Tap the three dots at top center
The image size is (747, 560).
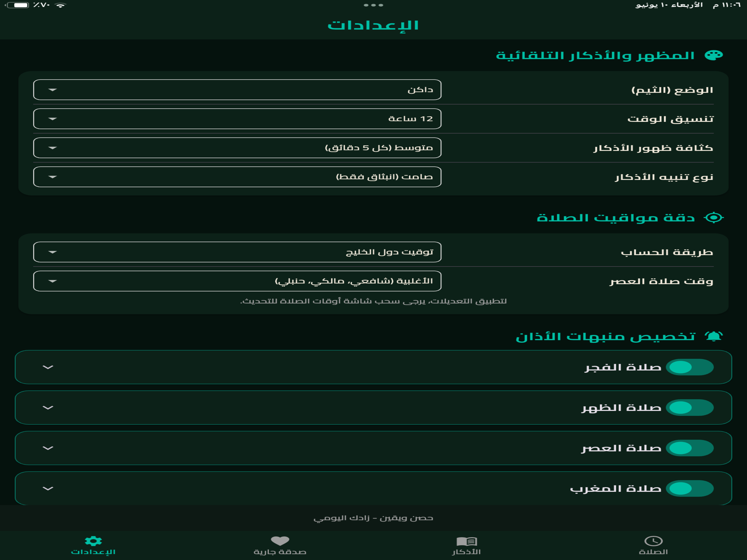(373, 5)
